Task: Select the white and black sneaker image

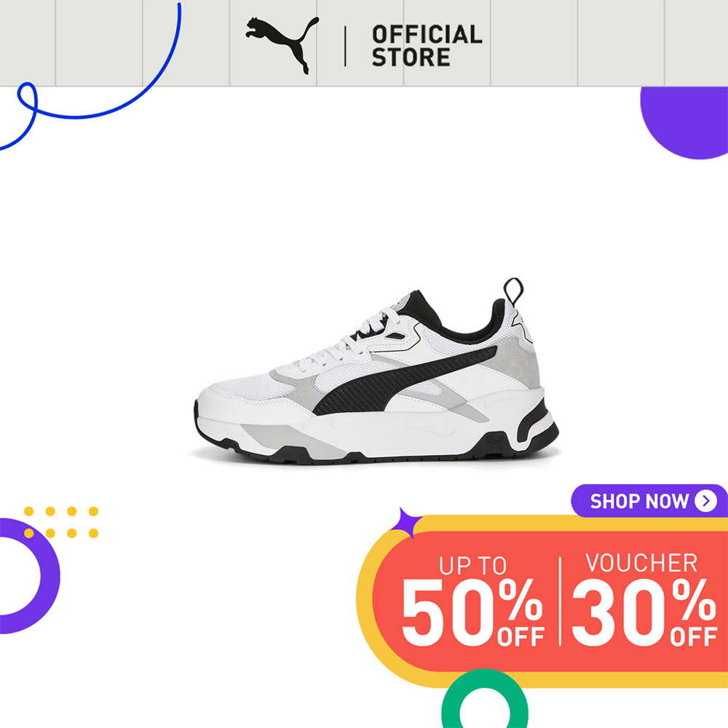Action: [376, 371]
